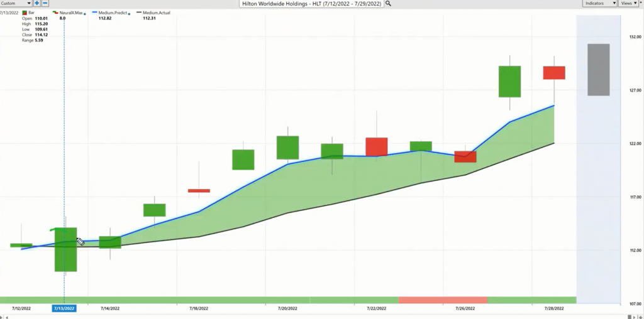The image size is (644, 319).
Task: Click the 7/12/2022 date label
Action: [21, 308]
